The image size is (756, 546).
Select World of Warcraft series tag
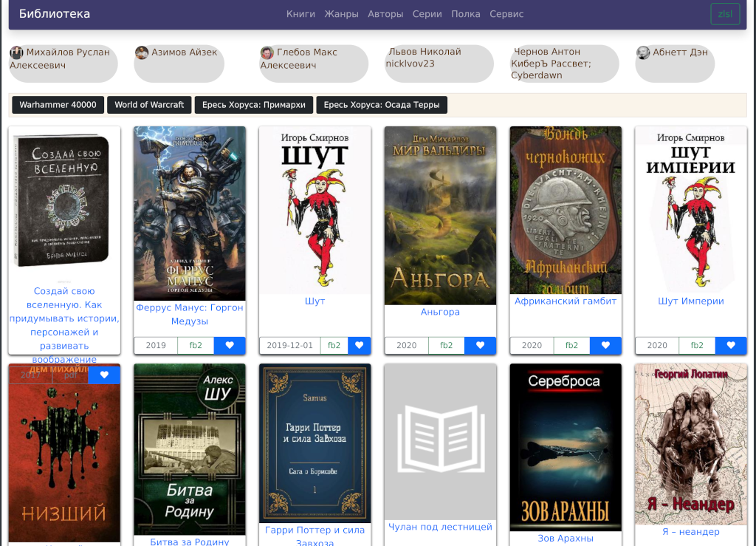point(149,105)
